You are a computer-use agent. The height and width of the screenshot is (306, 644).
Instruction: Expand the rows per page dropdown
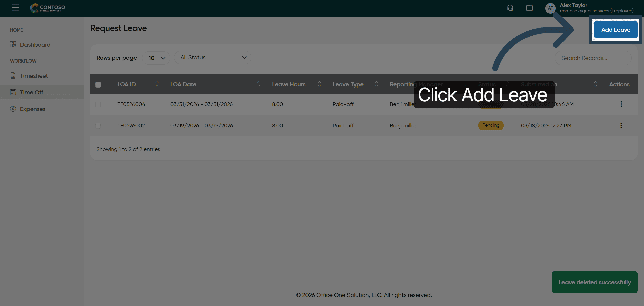(x=156, y=58)
